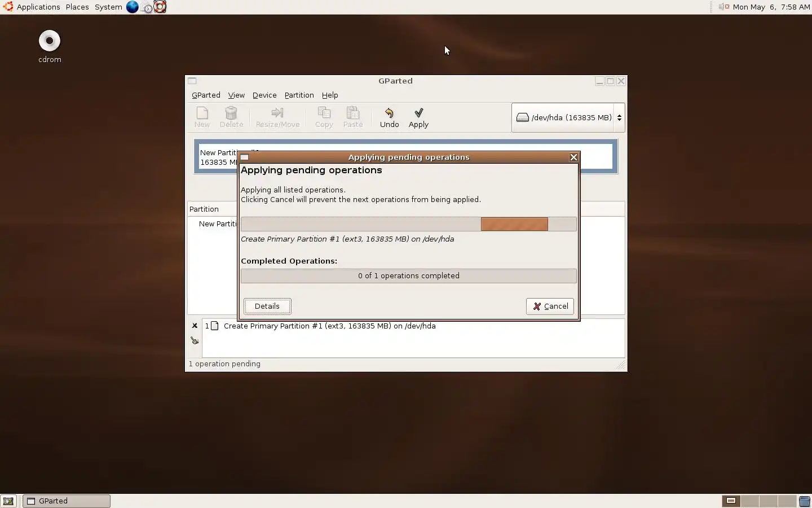The width and height of the screenshot is (812, 508).
Task: Click the current operation progress bar
Action: [408, 224]
